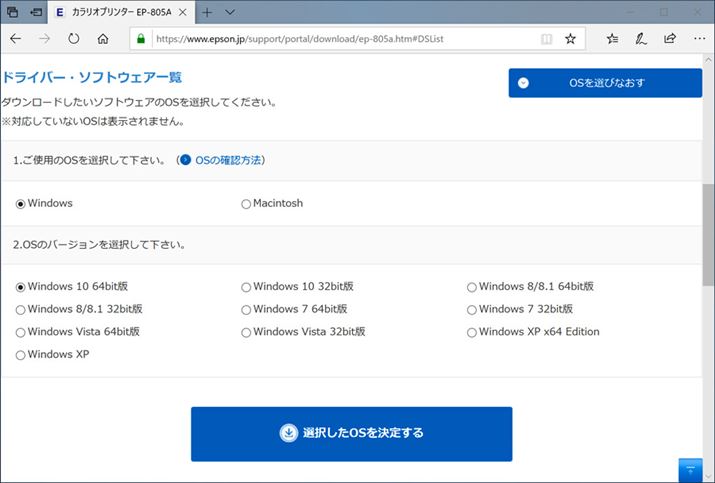Refresh the Epson support page
The width and height of the screenshot is (715, 483).
[73, 39]
